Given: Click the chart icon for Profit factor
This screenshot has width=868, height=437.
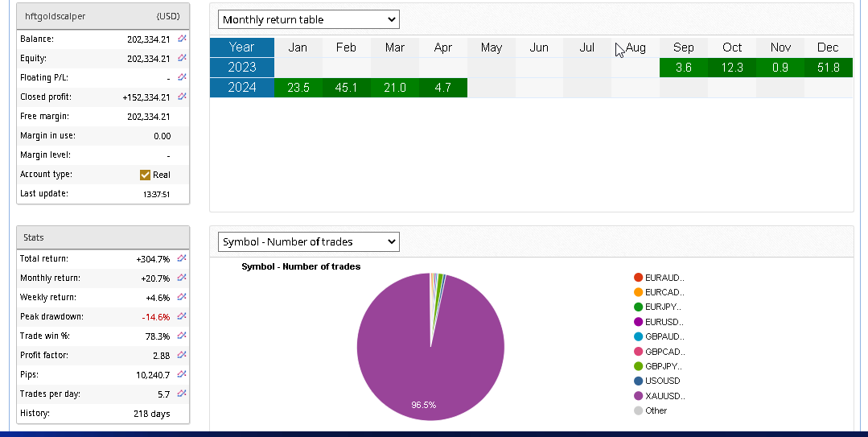Looking at the screenshot, I should tap(182, 355).
